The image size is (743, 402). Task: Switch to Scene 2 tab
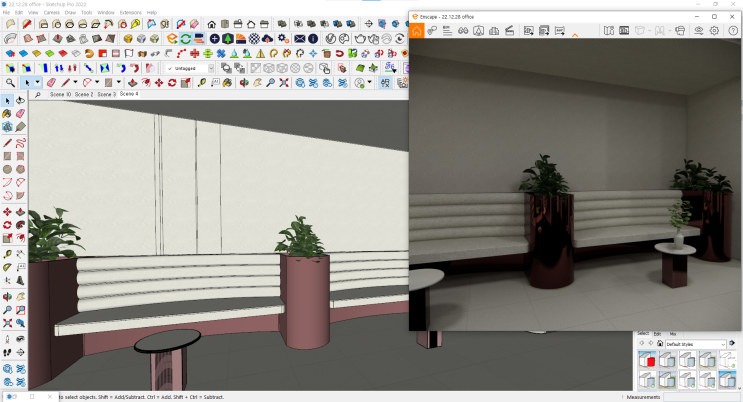click(x=84, y=94)
